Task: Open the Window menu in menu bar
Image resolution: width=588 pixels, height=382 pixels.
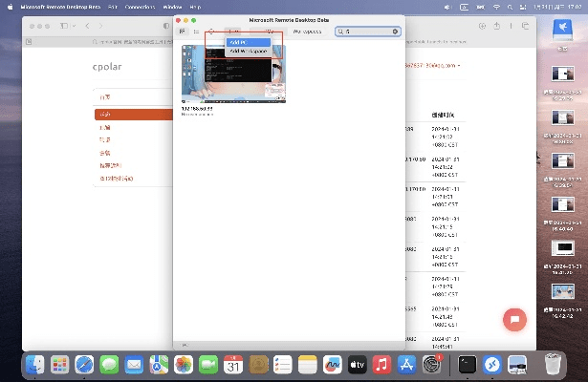Action: point(172,6)
